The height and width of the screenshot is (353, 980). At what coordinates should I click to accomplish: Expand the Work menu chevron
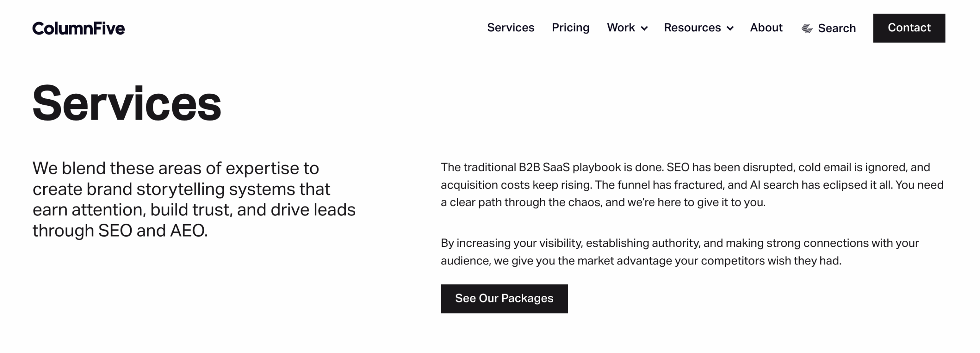pyautogui.click(x=644, y=28)
